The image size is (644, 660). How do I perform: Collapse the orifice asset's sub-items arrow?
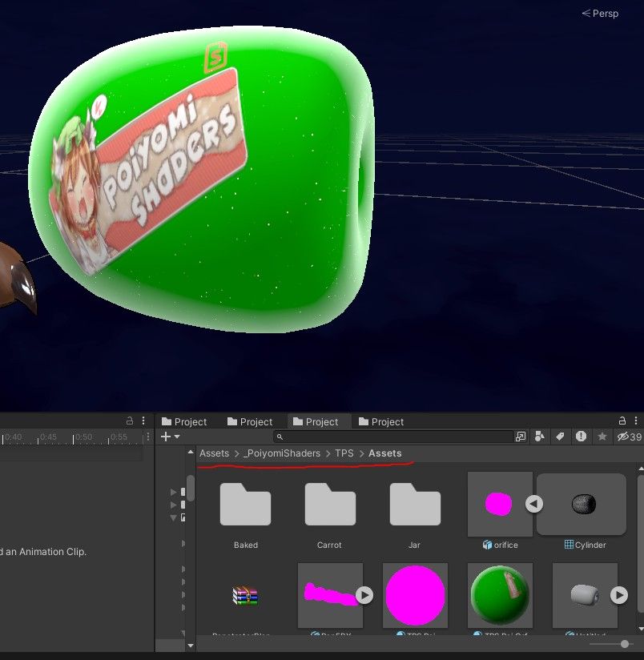(x=534, y=504)
